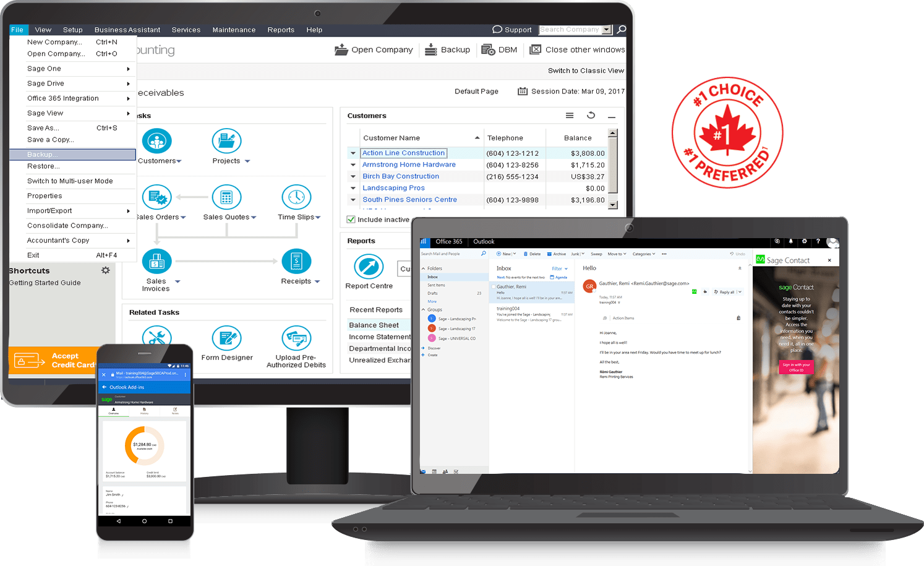Screen dimensions: 924x566
Task: Click Close other windows in the toolbar
Action: [x=577, y=49]
